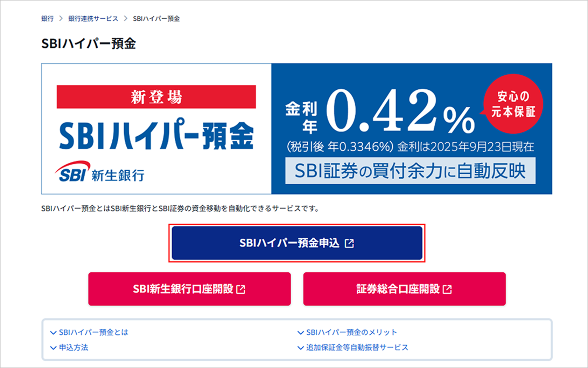Jump to the SBIハイパー預金のメリット section
The height and width of the screenshot is (368, 588).
[351, 332]
